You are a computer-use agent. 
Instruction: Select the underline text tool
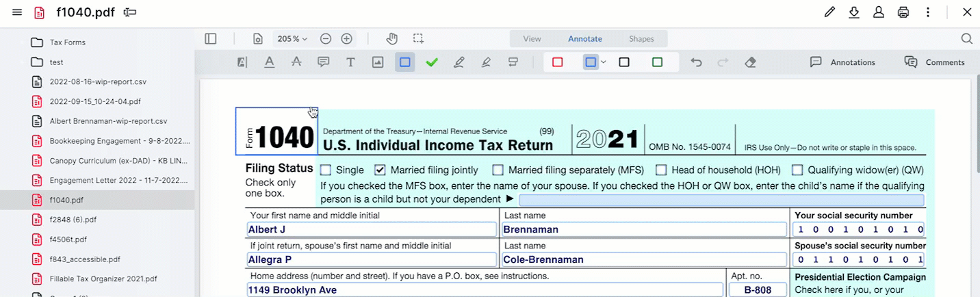[270, 62]
